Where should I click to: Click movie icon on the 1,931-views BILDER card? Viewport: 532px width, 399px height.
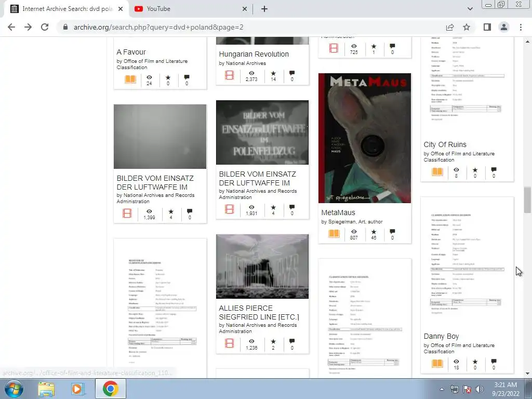[229, 209]
